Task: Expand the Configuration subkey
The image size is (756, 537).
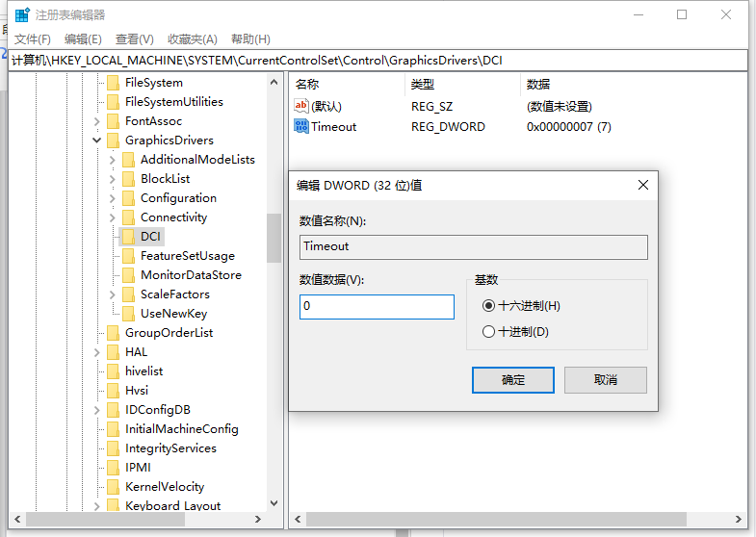Action: tap(113, 198)
